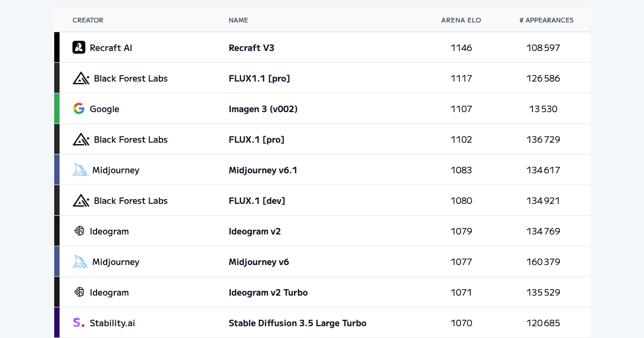
Task: Open the Imagen 3 (v002) model name
Action: click(x=263, y=109)
